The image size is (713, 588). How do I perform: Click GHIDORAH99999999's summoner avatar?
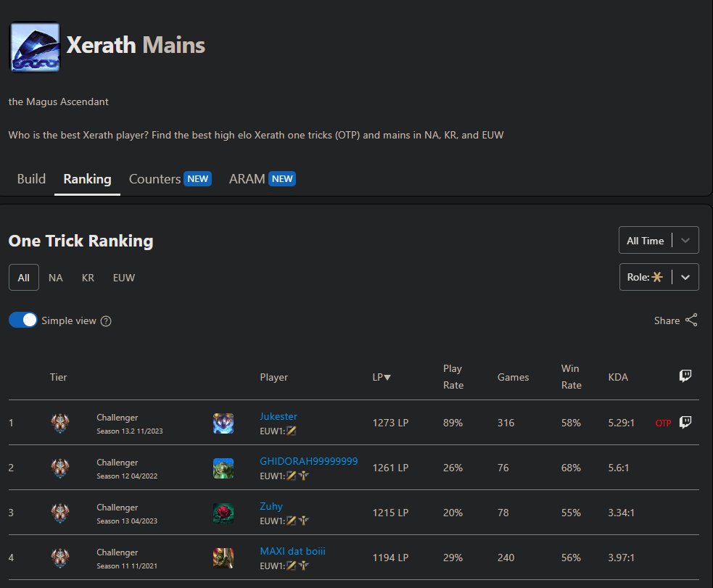(223, 468)
